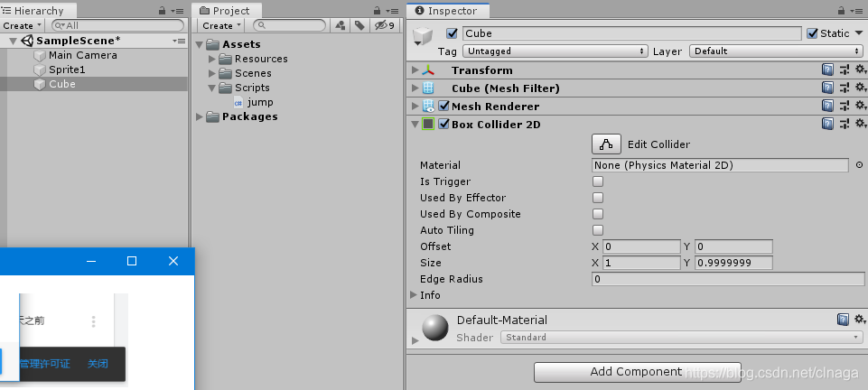The image size is (868, 390).
Task: Open Box Collider 2D gear menu
Action: point(860,124)
